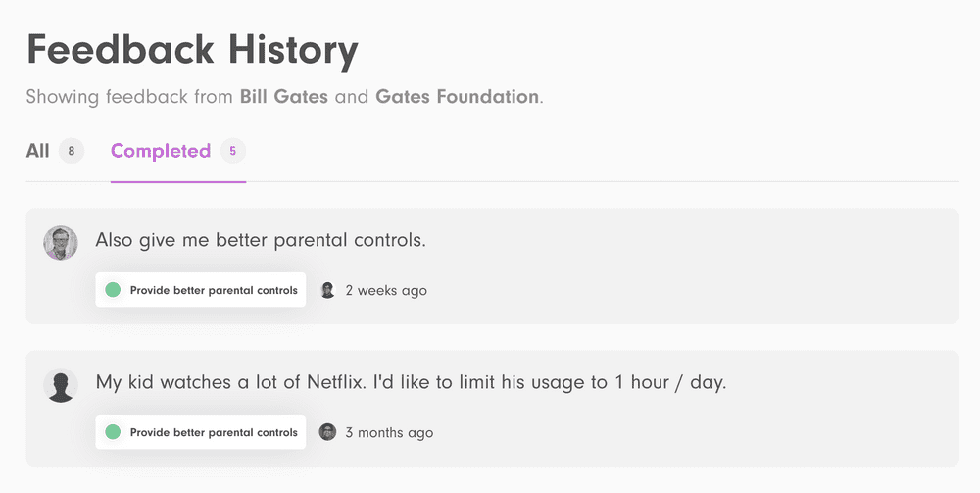This screenshot has width=980, height=493.
Task: Open 'Provide better parental controls' tag under Netflix feedback
Action: [x=213, y=432]
